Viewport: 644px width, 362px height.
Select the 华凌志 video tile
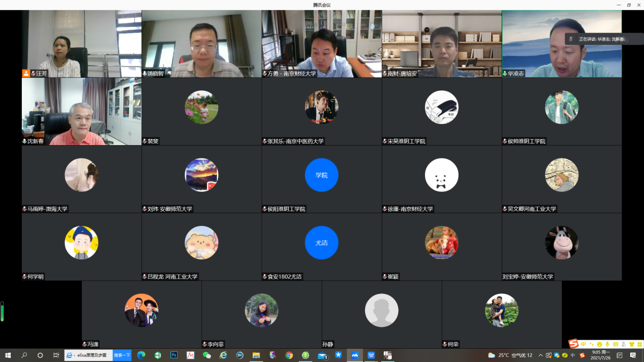coord(562,44)
